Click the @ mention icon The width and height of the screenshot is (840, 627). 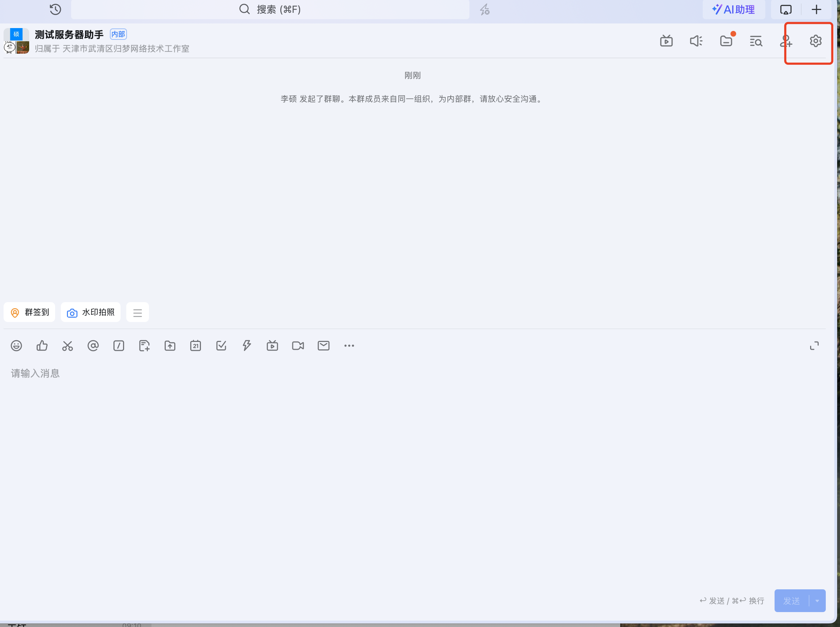click(x=93, y=346)
